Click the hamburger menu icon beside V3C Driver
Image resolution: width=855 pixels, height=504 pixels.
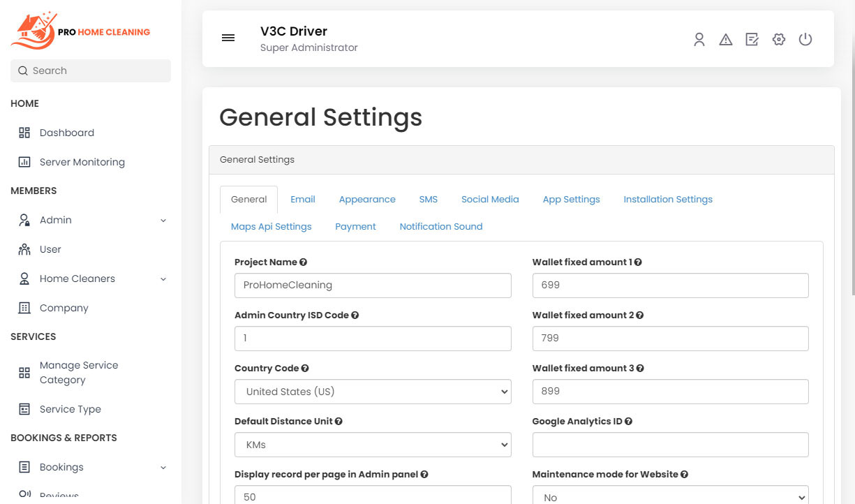coord(228,38)
